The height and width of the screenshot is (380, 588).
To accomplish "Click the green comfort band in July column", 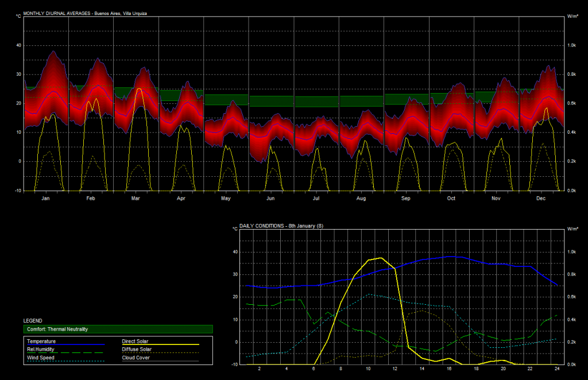I will click(x=316, y=102).
